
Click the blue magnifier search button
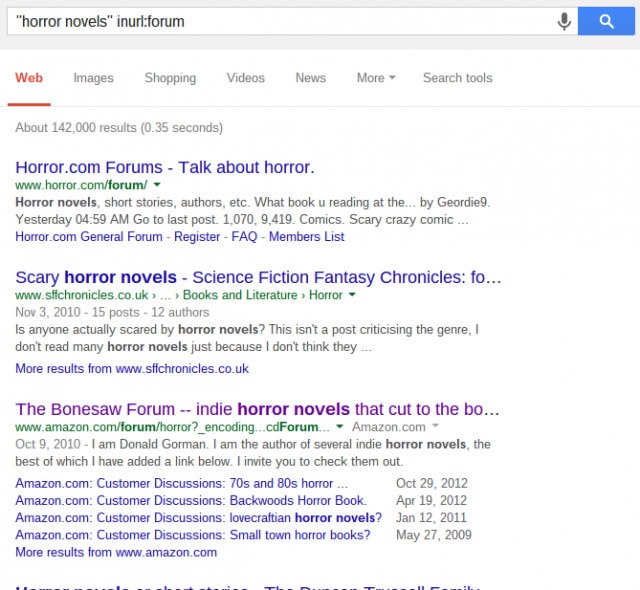(x=606, y=21)
